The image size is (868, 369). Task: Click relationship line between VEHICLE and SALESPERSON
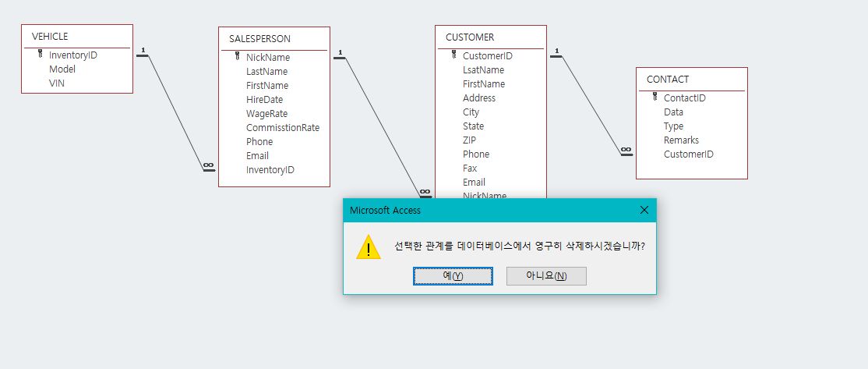tap(175, 112)
